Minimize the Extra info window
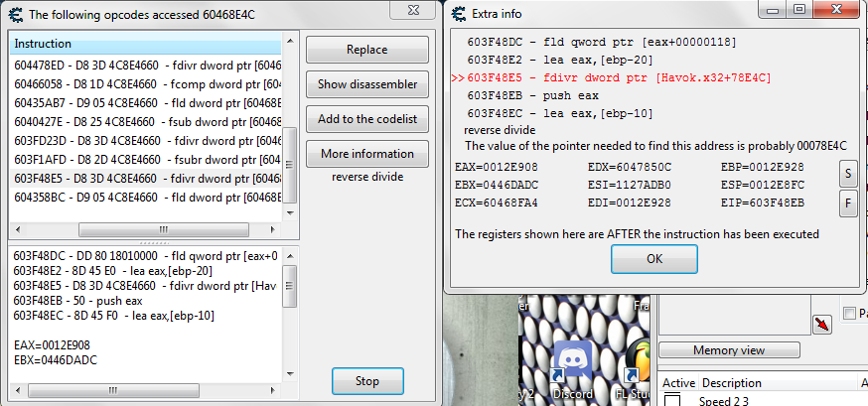868x406 pixels. click(x=773, y=9)
